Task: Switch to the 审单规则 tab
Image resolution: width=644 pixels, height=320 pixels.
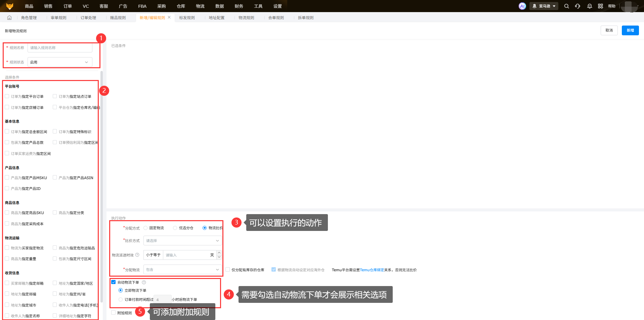Action: pyautogui.click(x=58, y=18)
